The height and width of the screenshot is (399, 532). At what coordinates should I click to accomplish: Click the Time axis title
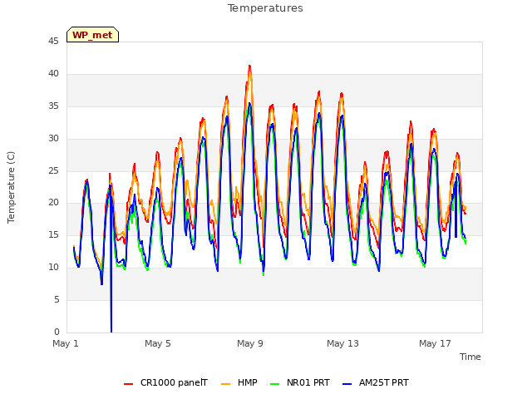[470, 357]
